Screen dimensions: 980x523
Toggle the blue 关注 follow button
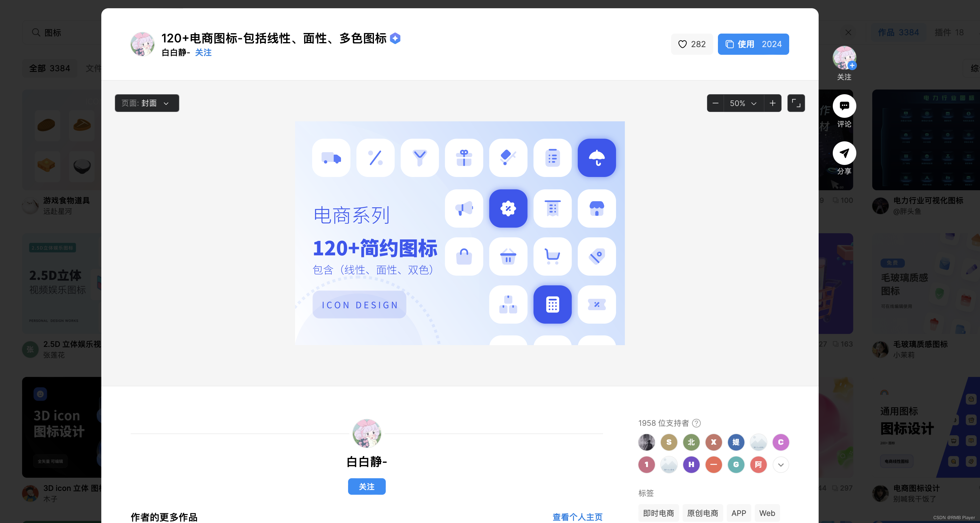[x=366, y=486]
